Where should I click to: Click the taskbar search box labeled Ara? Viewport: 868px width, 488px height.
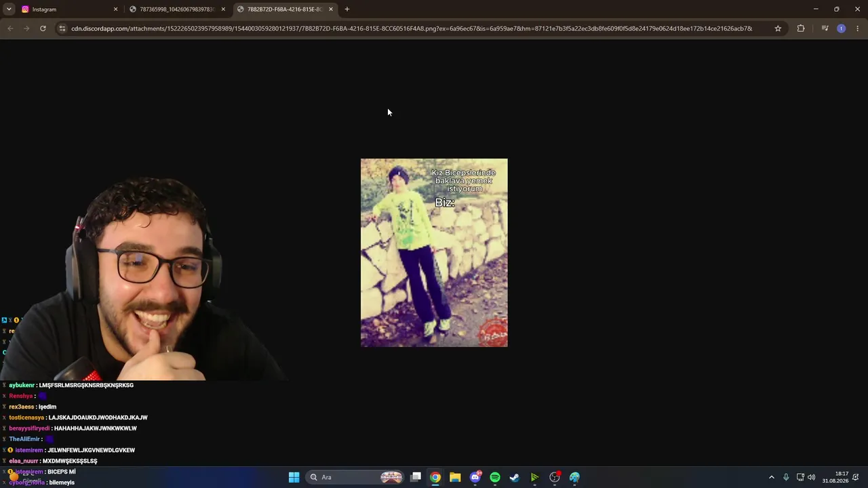tap(355, 477)
